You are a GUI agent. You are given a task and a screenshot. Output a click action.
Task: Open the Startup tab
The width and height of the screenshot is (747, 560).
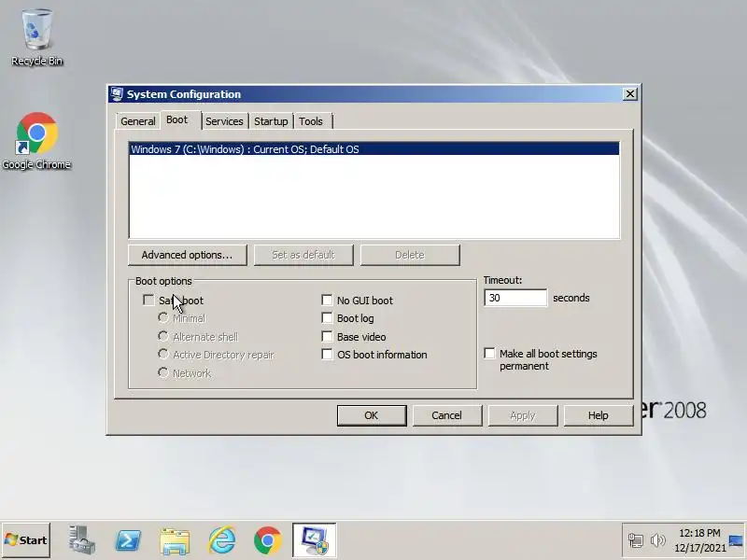tap(271, 121)
